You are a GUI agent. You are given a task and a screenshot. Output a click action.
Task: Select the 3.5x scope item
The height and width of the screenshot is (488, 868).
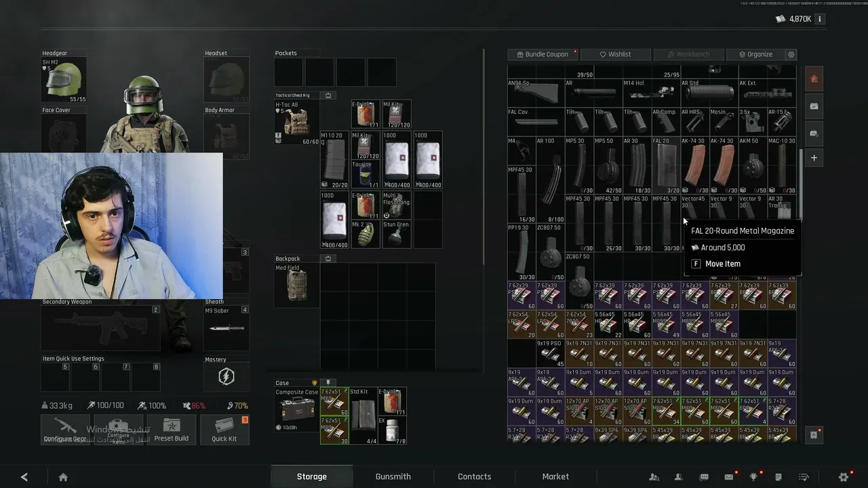coord(751,122)
